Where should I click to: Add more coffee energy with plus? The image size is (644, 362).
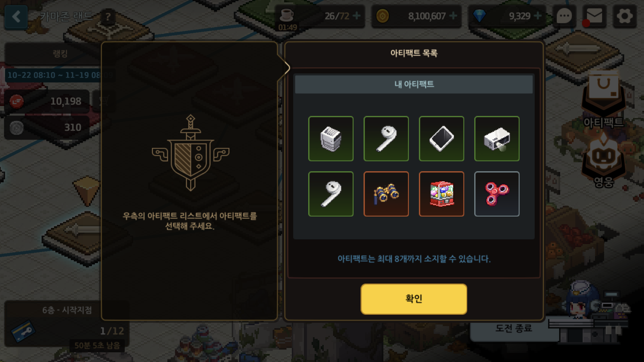coord(356,16)
